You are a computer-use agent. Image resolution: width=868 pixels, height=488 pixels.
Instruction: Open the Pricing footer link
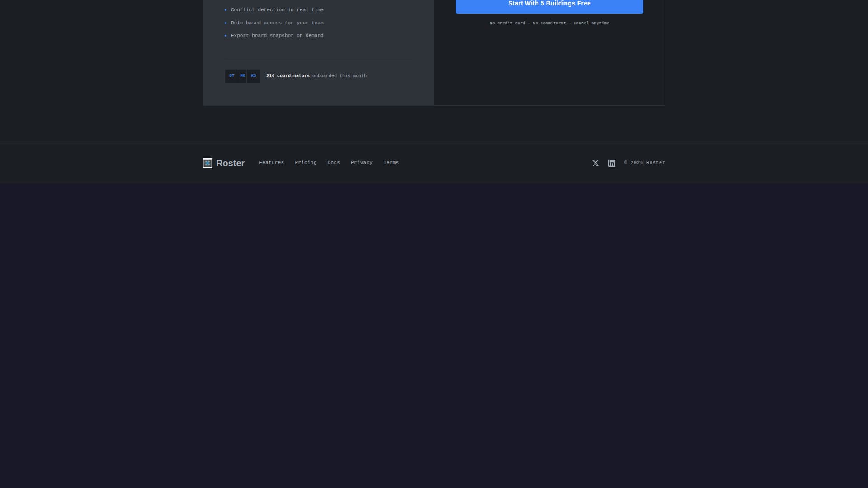[306, 163]
